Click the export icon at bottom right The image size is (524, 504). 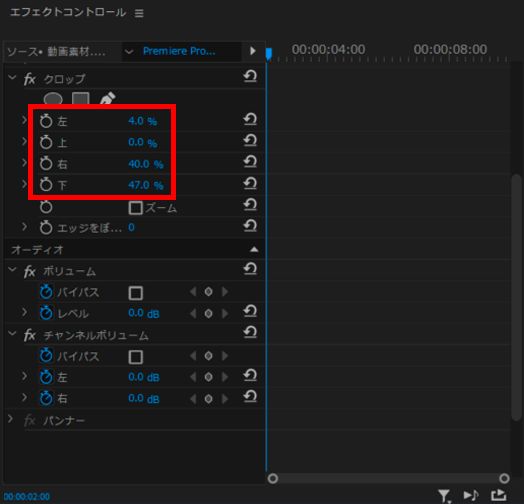click(498, 495)
